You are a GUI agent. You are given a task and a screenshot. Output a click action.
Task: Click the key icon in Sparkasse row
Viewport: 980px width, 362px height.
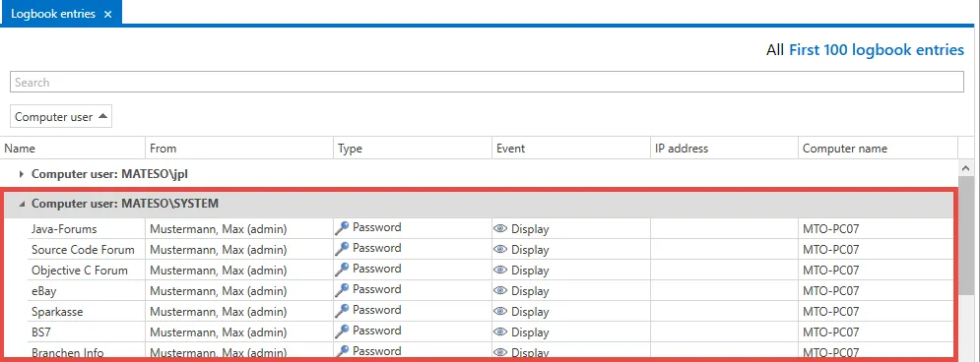(342, 311)
